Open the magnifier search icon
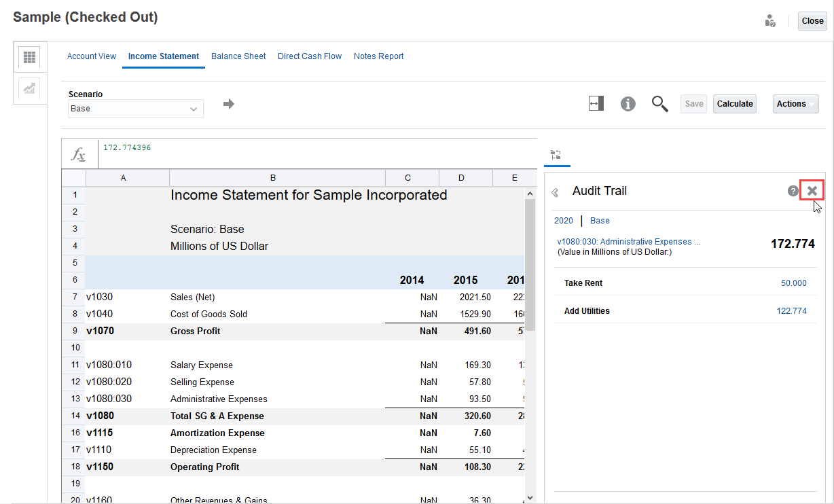Screen dimensions: 834x504 pos(659,104)
